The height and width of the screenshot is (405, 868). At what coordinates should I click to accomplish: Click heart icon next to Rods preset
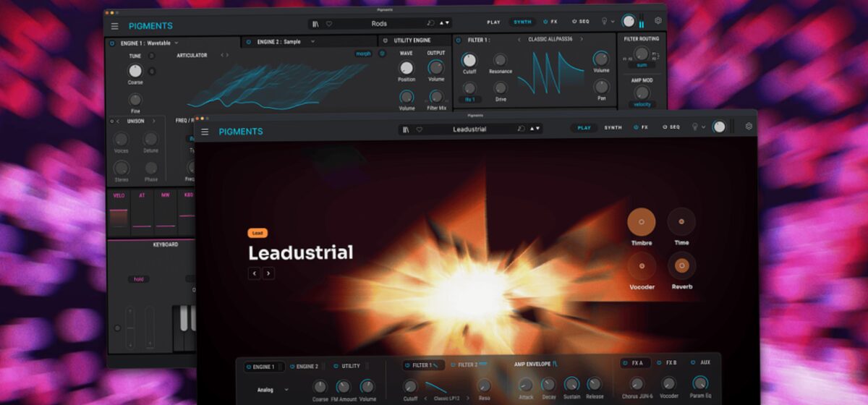328,23
